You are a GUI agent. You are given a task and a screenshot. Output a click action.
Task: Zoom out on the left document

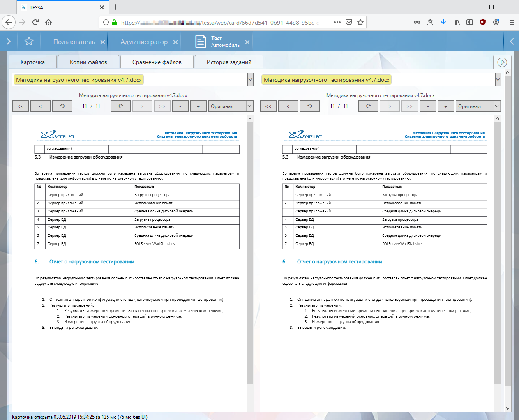pos(180,106)
